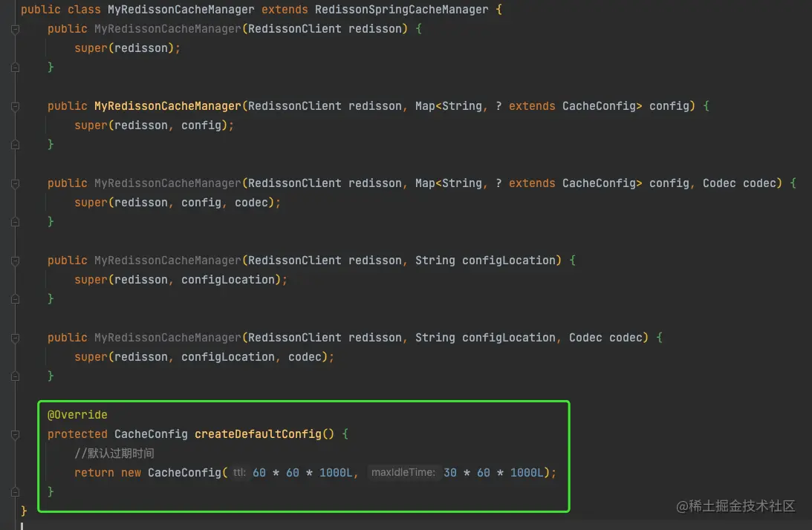Click highlighted bold MyRedissonCacheManager constructor name

click(x=167, y=106)
